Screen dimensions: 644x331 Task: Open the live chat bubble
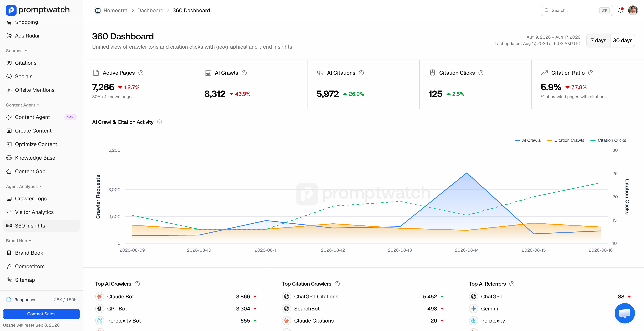click(624, 313)
